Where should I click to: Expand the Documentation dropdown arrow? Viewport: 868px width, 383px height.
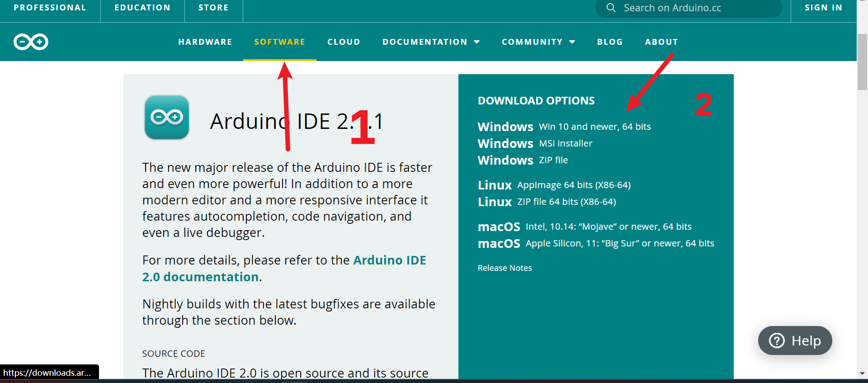[476, 42]
